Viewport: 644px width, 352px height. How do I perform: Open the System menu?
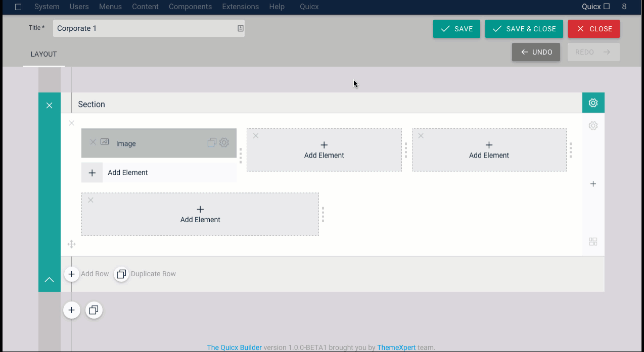[47, 7]
